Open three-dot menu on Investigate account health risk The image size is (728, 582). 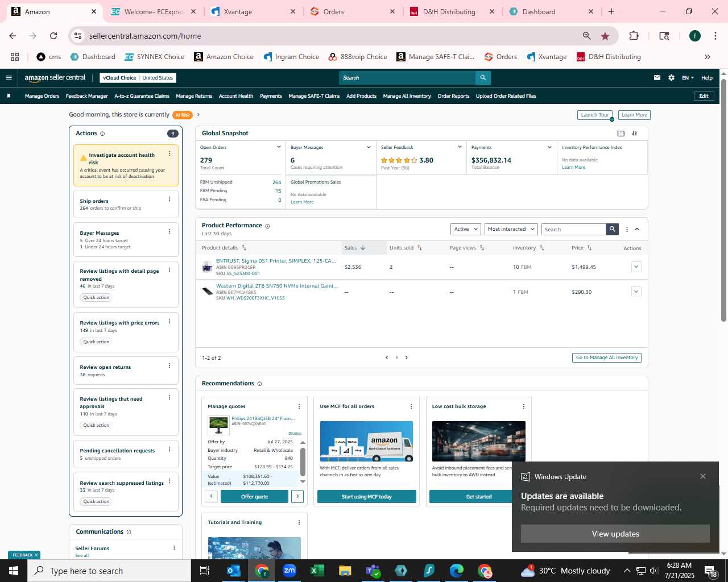tap(169, 153)
